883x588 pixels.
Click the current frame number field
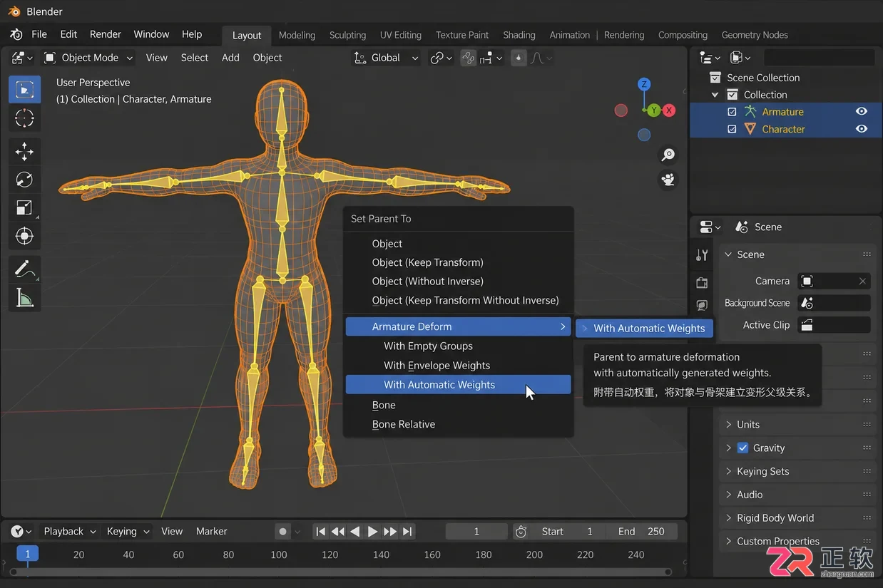(476, 532)
